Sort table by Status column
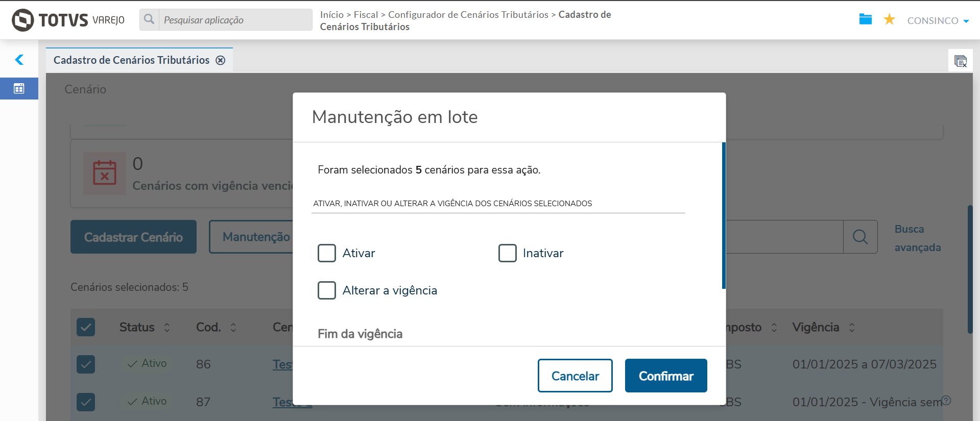 coord(167,328)
